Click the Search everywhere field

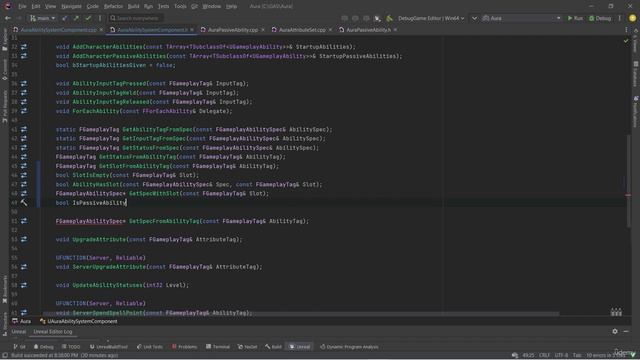(x=135, y=18)
